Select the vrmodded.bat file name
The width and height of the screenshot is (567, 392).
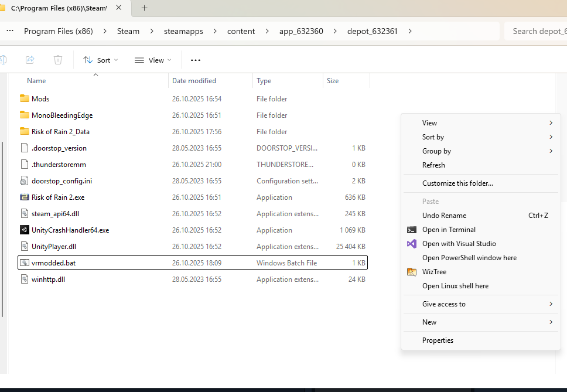[53, 263]
